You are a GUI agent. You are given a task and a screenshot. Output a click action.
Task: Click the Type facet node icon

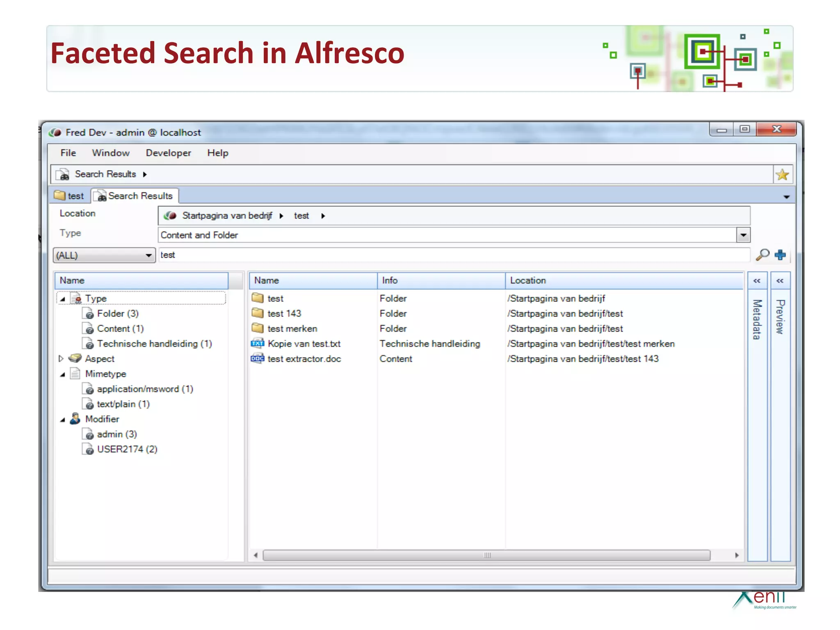[76, 298]
